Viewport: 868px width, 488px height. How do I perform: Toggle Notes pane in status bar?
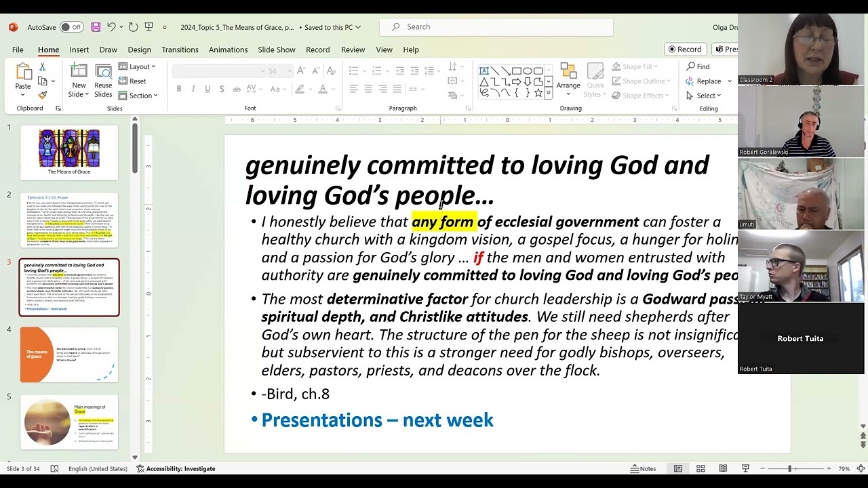[643, 468]
